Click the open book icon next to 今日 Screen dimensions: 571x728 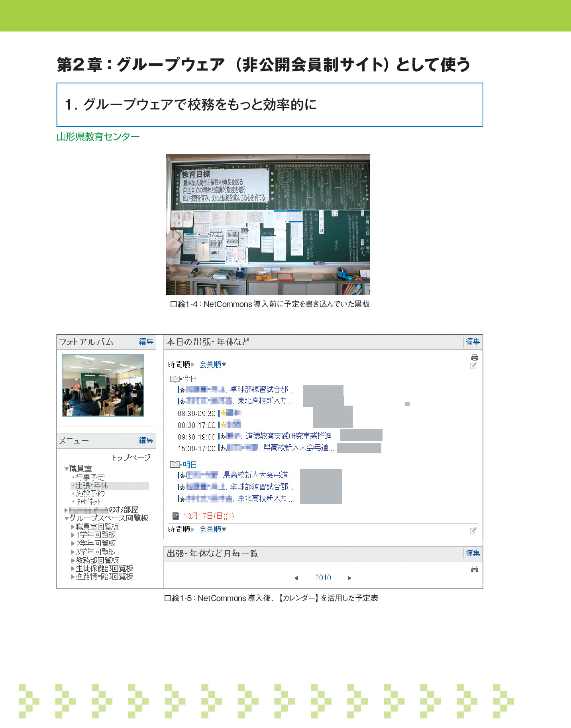point(175,379)
